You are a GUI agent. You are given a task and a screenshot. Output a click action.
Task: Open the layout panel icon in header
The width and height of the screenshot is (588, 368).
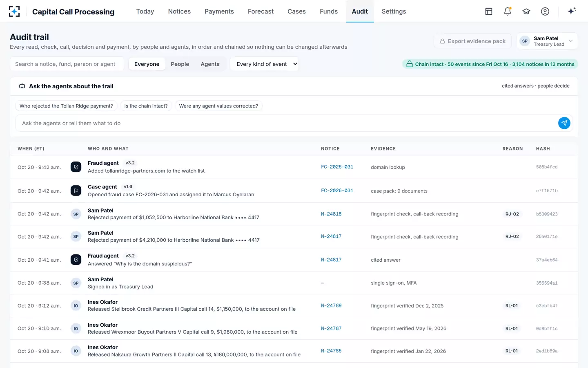[x=489, y=11]
